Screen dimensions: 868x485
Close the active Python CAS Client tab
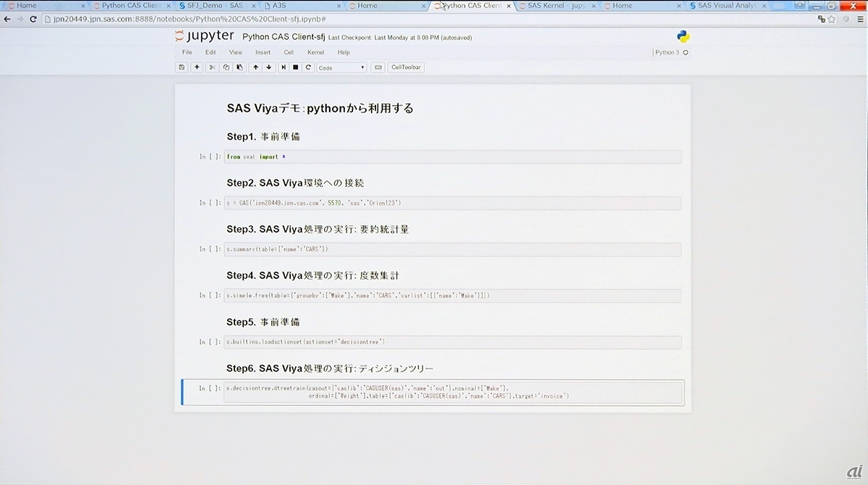[508, 5]
